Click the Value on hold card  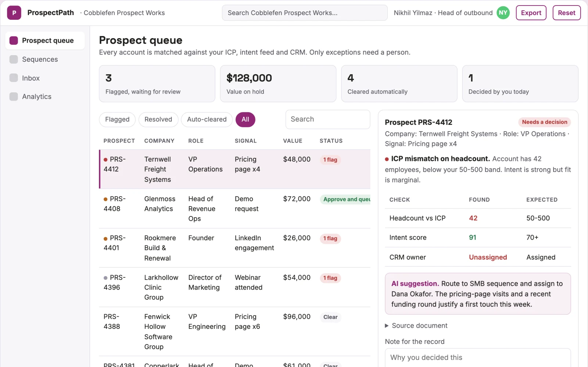(278, 84)
